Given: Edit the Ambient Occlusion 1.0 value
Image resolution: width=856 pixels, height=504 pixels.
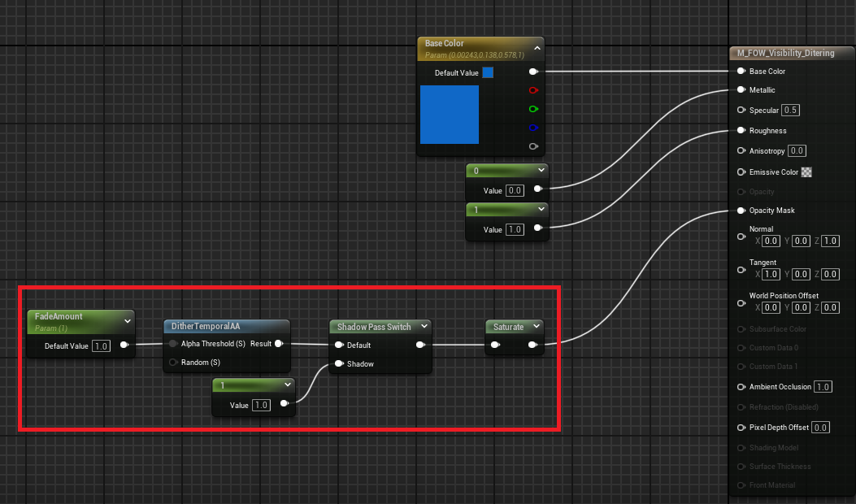Looking at the screenshot, I should 823,387.
